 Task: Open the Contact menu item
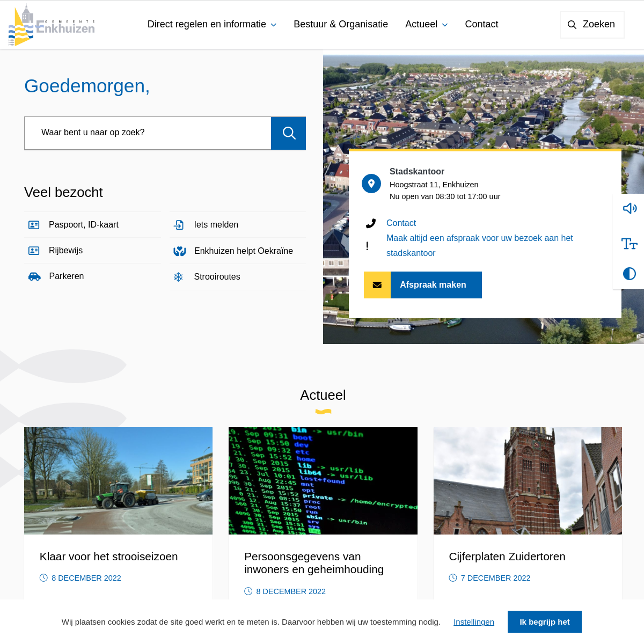click(481, 25)
